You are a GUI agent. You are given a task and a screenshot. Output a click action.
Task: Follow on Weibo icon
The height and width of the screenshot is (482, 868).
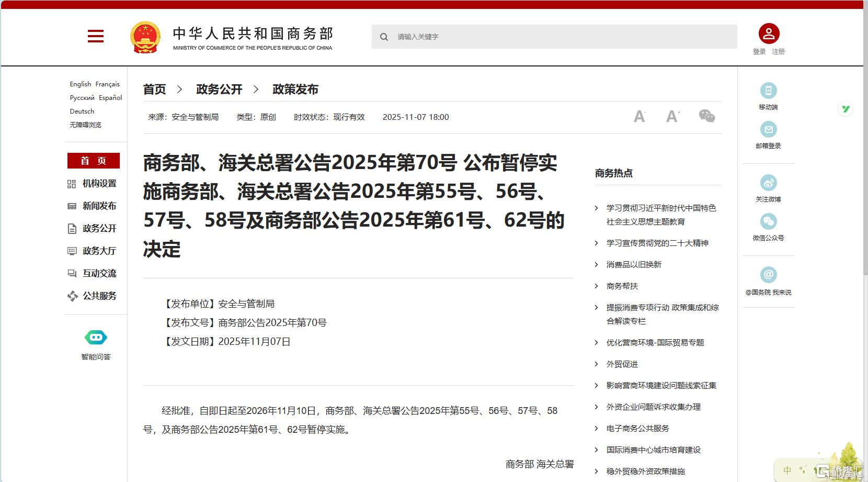point(768,183)
